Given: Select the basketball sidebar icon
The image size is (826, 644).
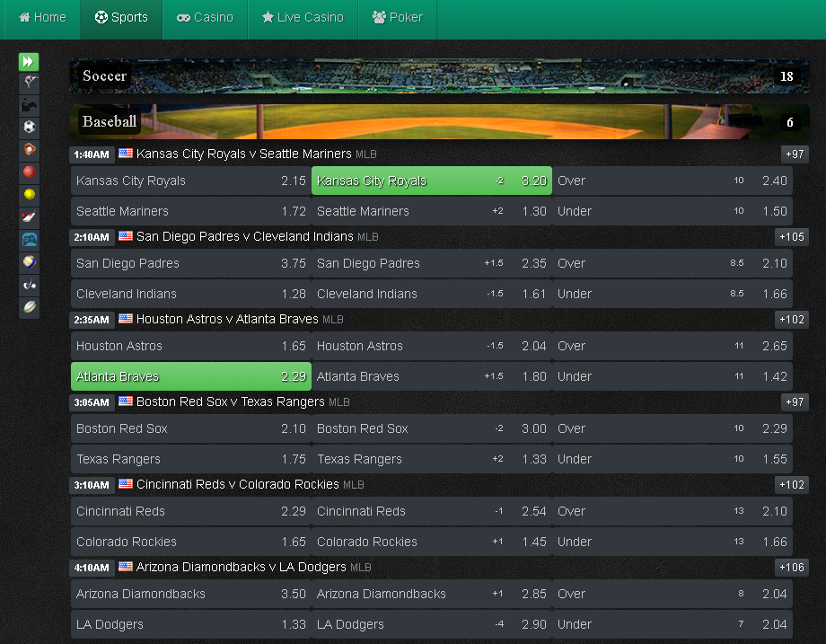Looking at the screenshot, I should (x=29, y=172).
